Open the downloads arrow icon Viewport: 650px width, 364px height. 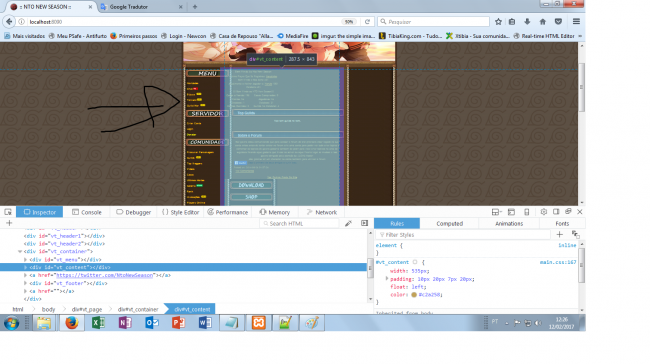point(527,22)
